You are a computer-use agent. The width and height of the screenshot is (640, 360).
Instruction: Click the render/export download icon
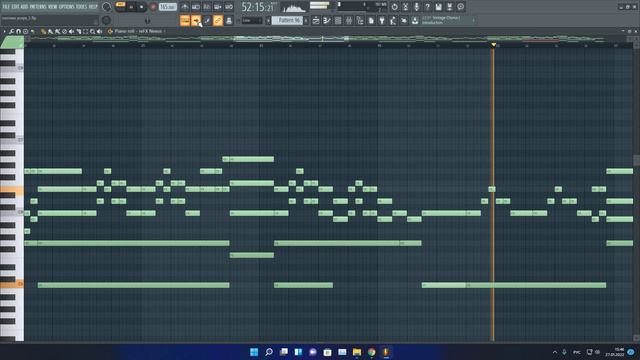(415, 20)
